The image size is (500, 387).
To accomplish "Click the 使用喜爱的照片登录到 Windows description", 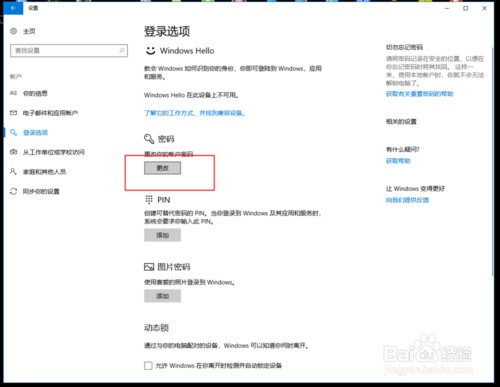I will (x=189, y=282).
